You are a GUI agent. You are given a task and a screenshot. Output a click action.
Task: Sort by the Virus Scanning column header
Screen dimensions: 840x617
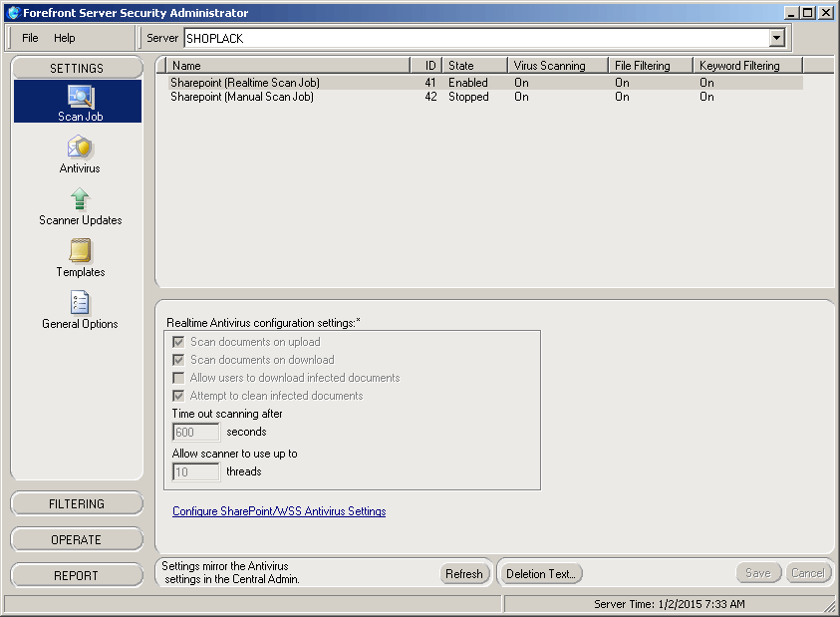[558, 66]
